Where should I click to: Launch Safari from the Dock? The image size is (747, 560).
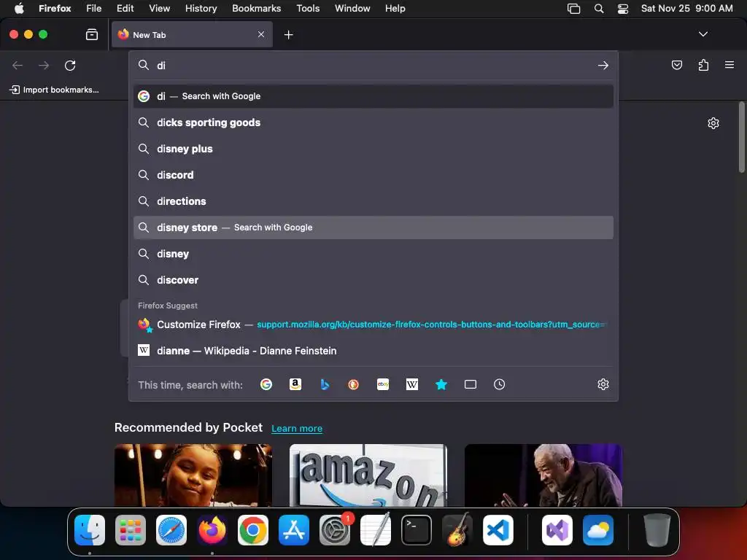171,530
